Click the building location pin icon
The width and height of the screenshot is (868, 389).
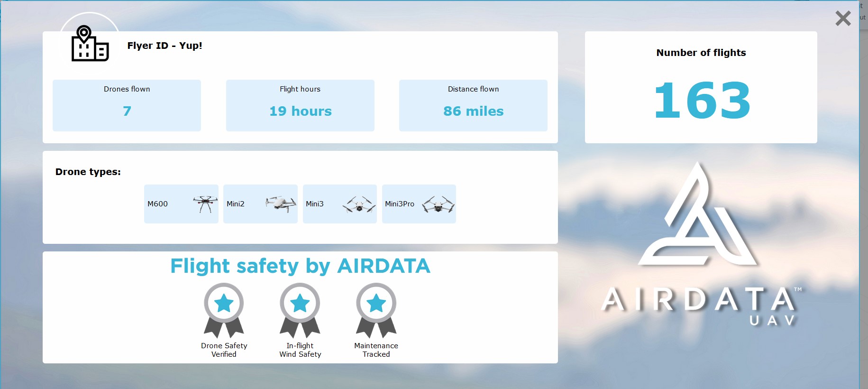click(x=90, y=44)
